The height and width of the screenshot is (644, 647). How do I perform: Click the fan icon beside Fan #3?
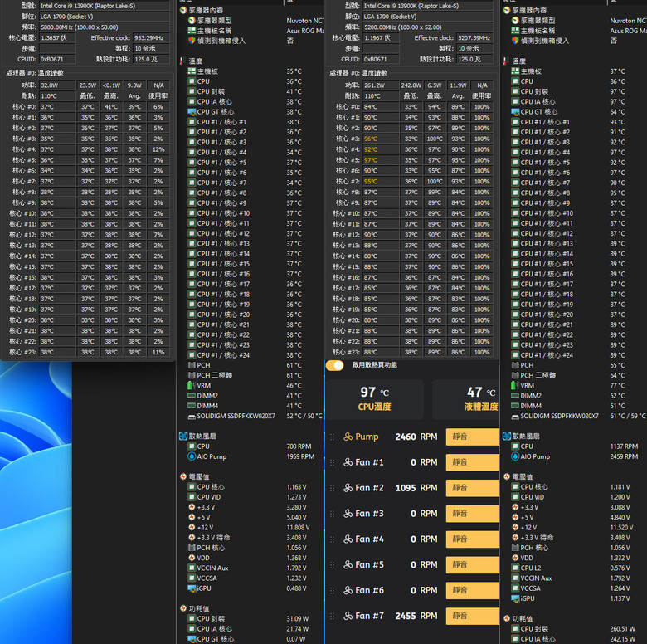(348, 514)
